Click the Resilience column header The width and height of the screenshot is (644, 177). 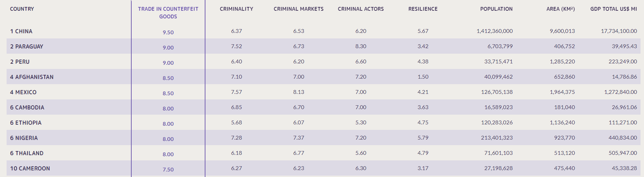423,9
